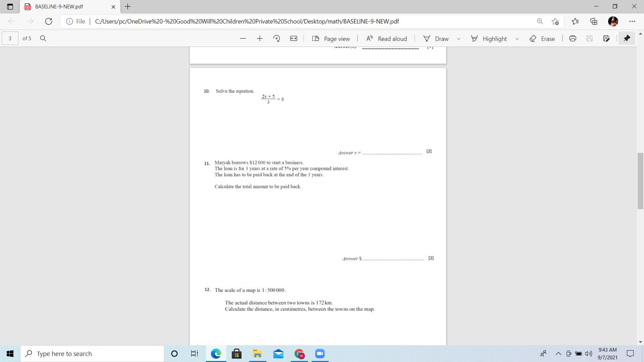
Task: Click the browser refresh icon
Action: tap(49, 21)
